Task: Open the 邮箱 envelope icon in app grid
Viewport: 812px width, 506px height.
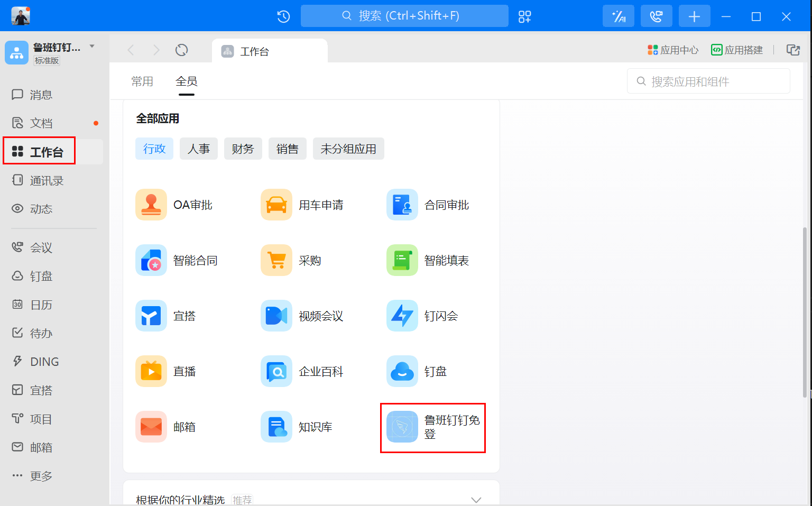Action: [x=151, y=427]
